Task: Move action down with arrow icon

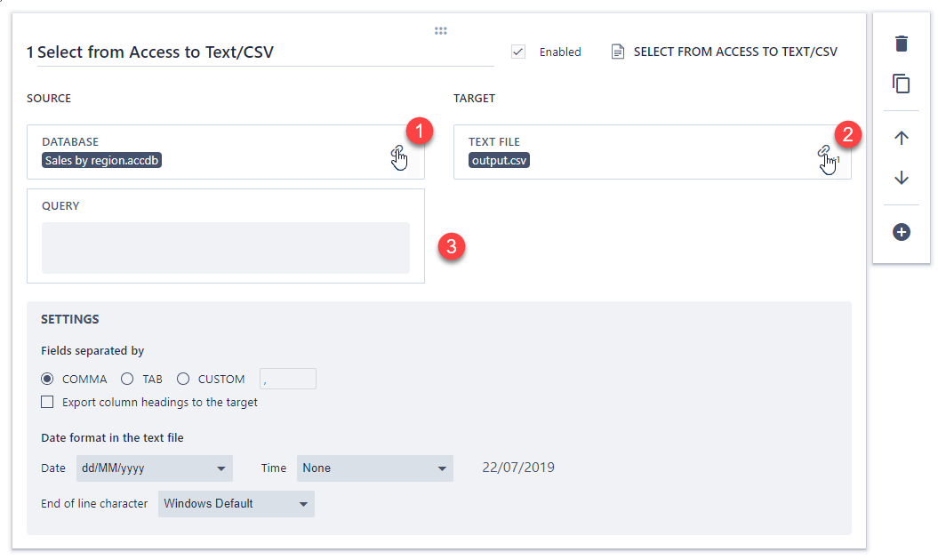Action: [x=902, y=178]
